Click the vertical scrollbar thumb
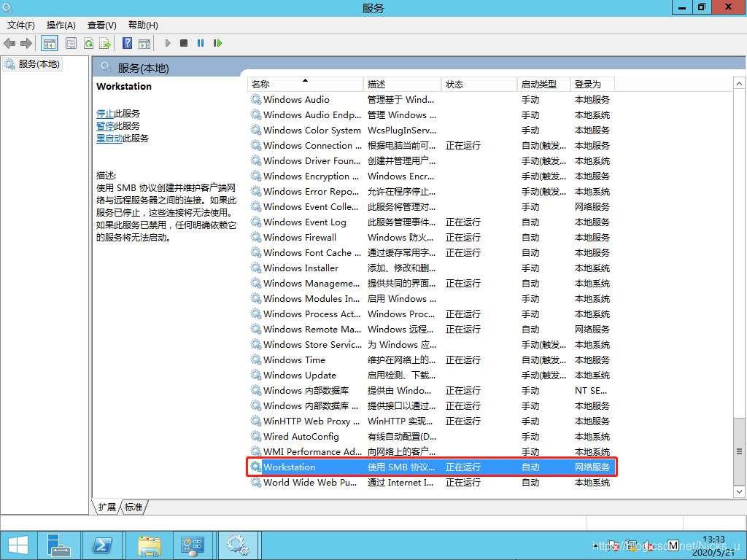The image size is (747, 560). coord(739,451)
